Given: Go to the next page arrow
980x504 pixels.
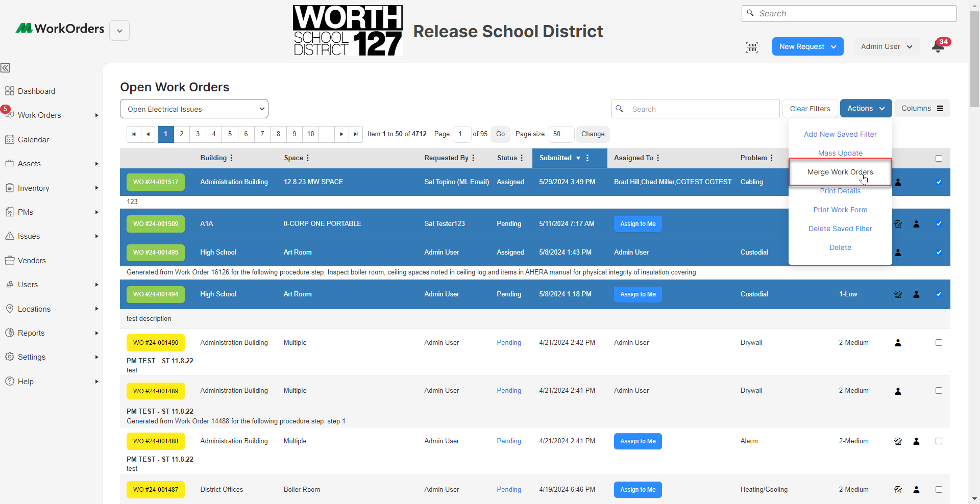Looking at the screenshot, I should (341, 134).
